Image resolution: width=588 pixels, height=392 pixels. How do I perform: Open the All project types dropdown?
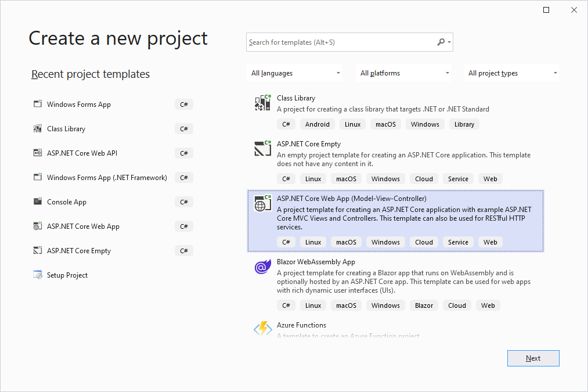(511, 73)
